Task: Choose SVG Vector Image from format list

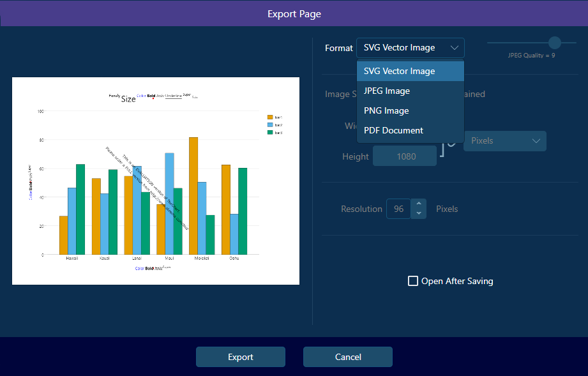Action: click(411, 71)
